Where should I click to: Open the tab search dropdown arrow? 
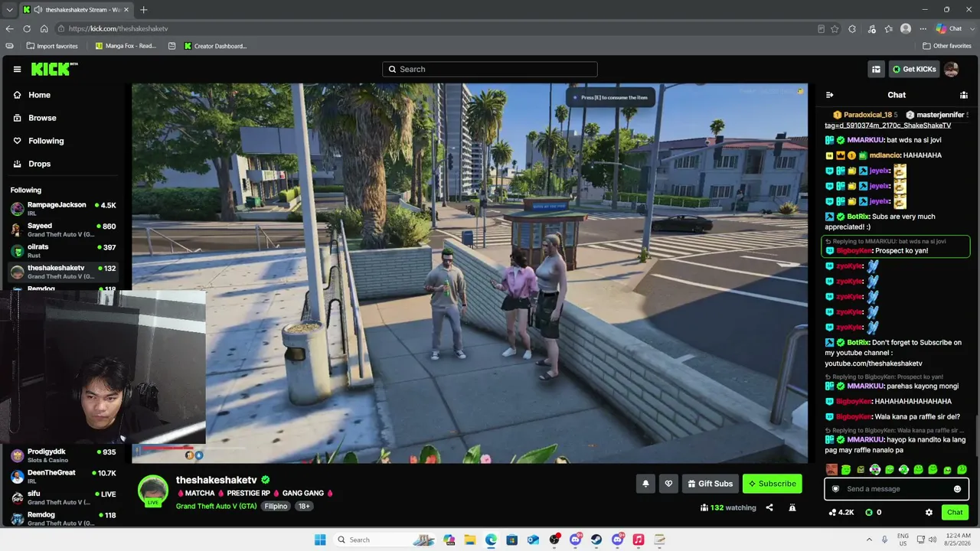[9, 10]
